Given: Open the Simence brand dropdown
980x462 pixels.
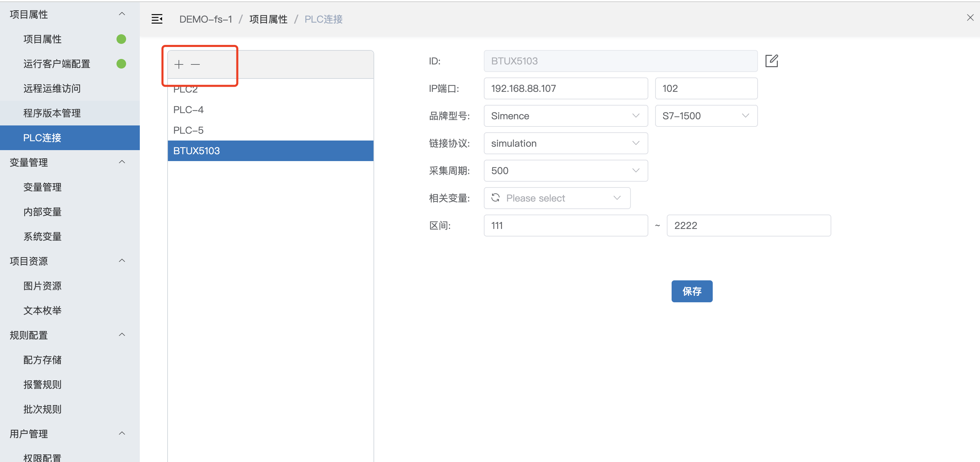Looking at the screenshot, I should coord(565,116).
